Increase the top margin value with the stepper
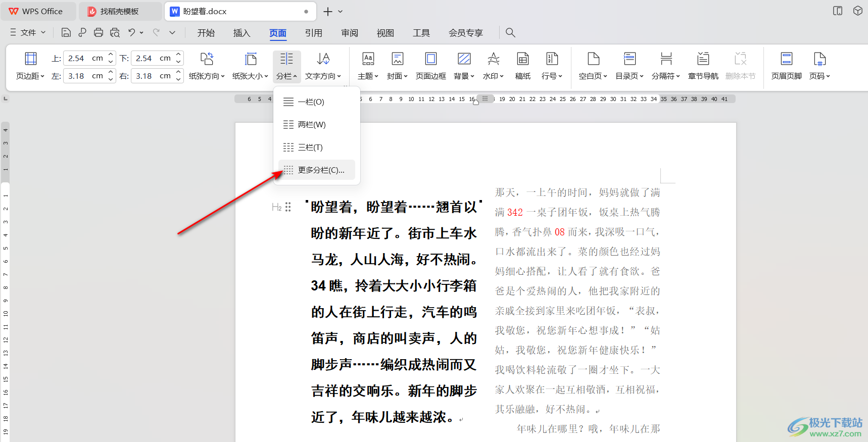 coord(111,55)
